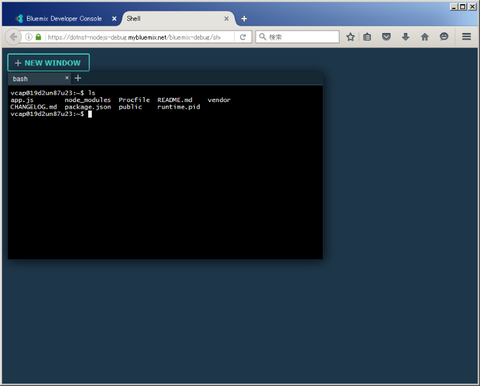Click the terminal cursor at the prompt
480x386 pixels.
click(x=90, y=114)
